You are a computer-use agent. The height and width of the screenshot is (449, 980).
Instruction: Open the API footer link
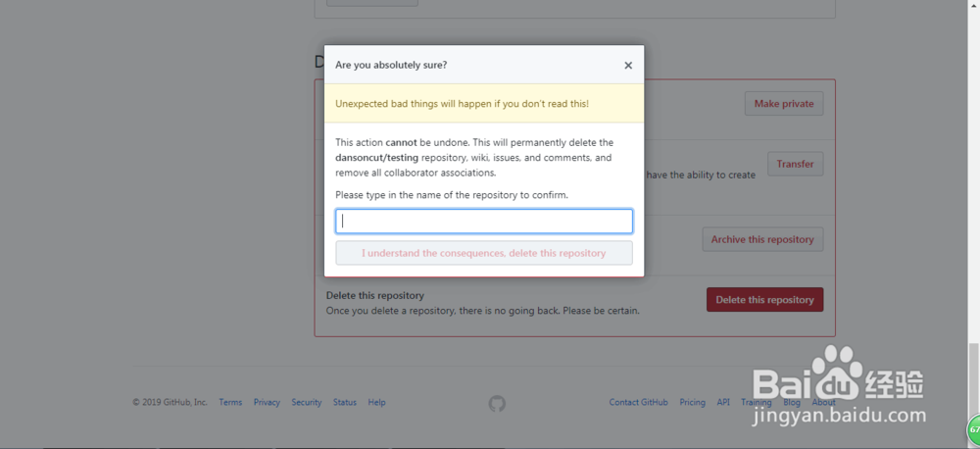click(x=723, y=402)
